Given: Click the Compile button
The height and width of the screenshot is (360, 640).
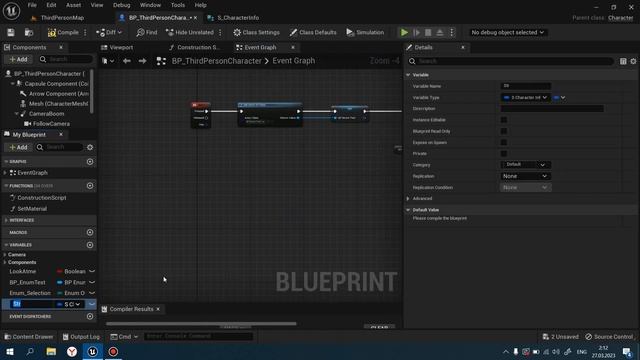Looking at the screenshot, I should click(63, 32).
